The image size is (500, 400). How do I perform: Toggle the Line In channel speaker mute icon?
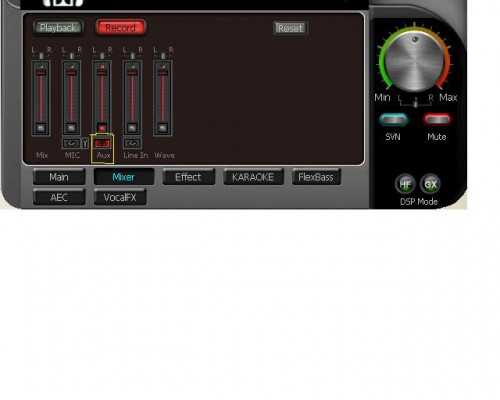132,128
